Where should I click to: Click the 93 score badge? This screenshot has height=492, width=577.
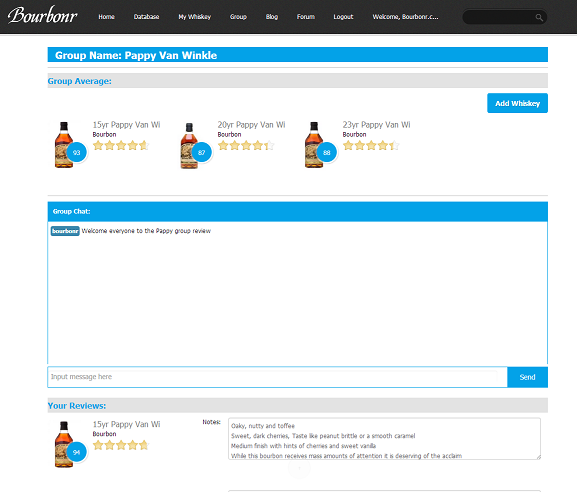[x=77, y=152]
